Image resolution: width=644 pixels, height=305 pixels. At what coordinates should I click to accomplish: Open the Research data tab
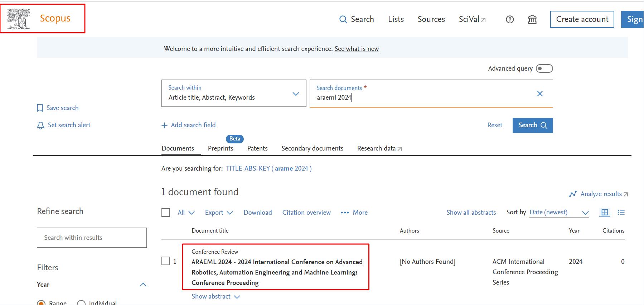(379, 148)
